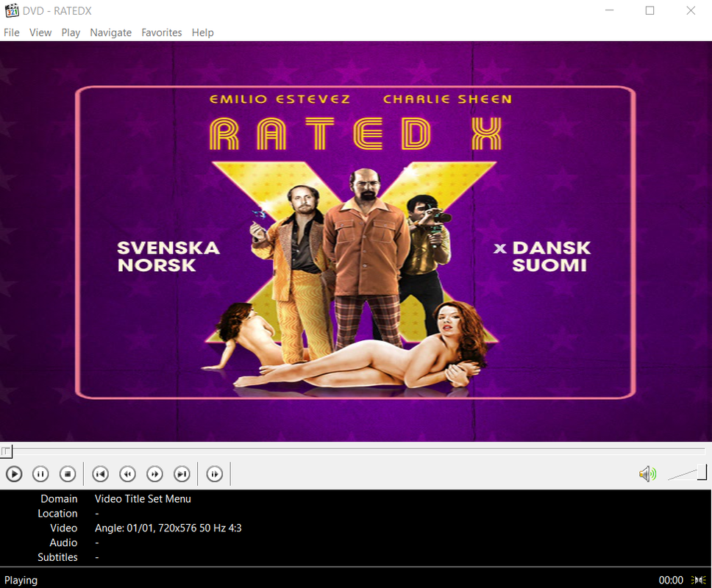Image resolution: width=712 pixels, height=588 pixels.
Task: Open the Favorites menu
Action: pyautogui.click(x=162, y=32)
